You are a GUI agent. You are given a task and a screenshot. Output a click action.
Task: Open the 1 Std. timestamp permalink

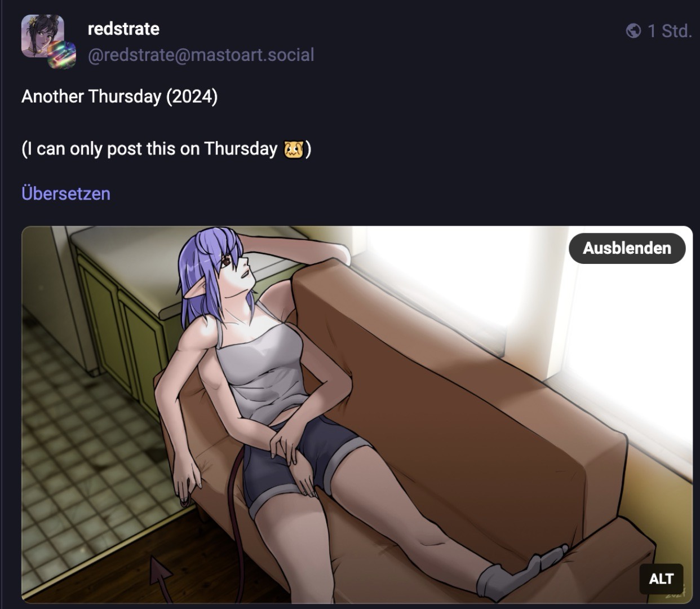[669, 30]
